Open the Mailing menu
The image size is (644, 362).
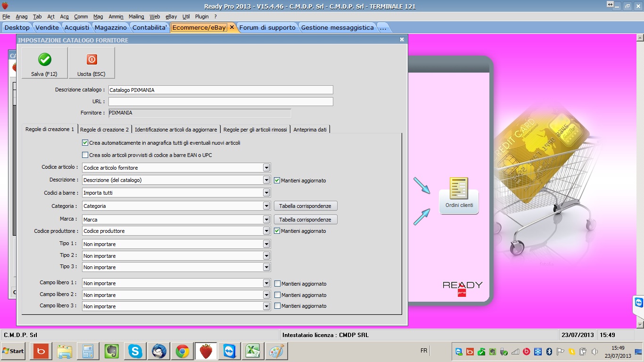136,16
